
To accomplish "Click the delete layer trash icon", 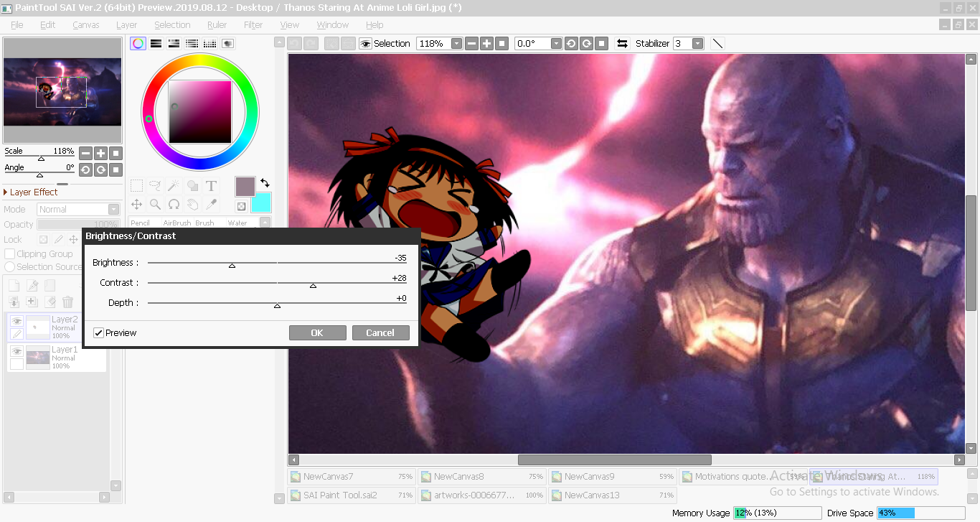I will [x=67, y=302].
